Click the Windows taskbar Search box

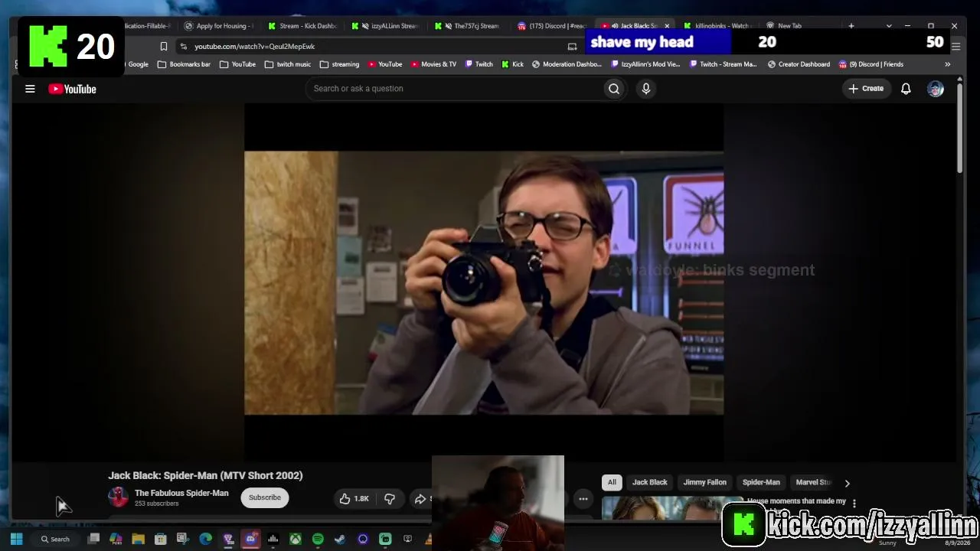[55, 539]
